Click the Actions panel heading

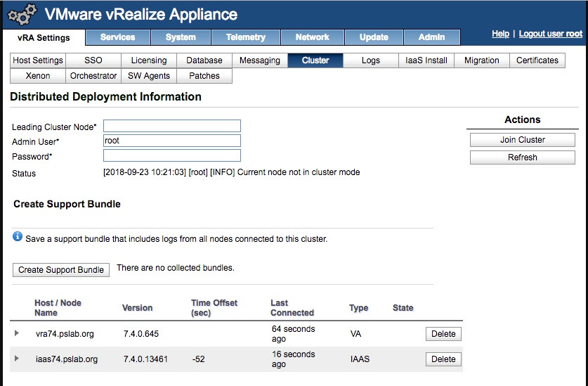coord(523,120)
